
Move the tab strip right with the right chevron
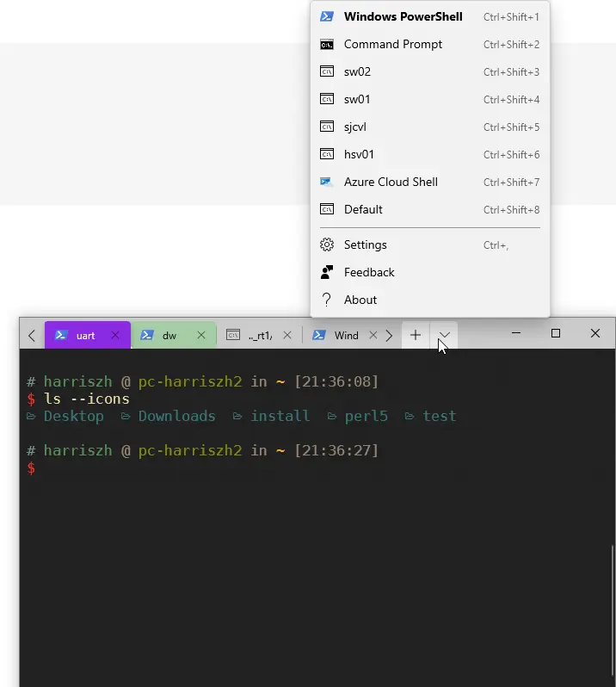(x=389, y=336)
